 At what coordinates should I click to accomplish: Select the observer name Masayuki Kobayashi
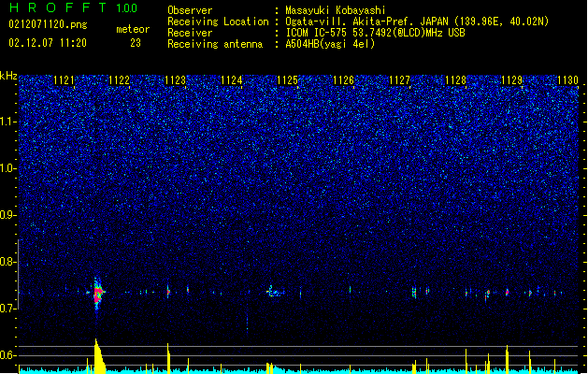(x=336, y=10)
